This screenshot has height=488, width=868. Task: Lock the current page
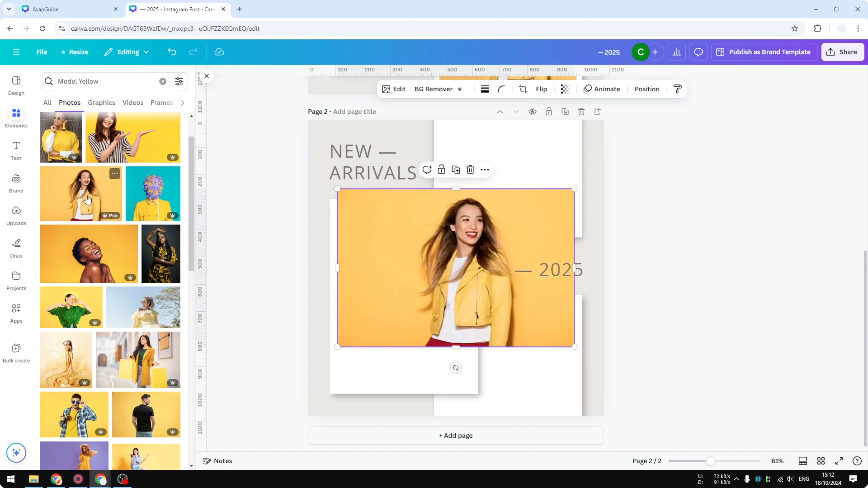tap(549, 112)
